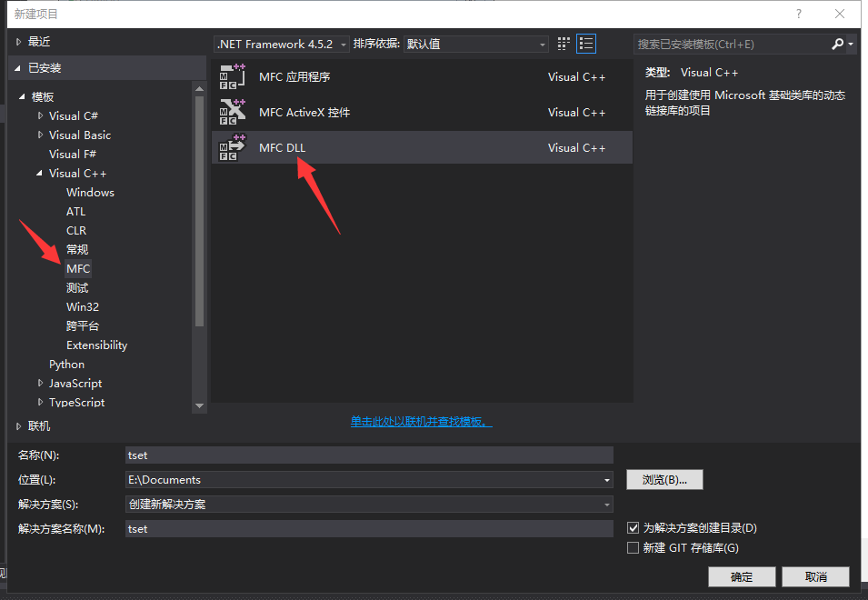Click the template tree scrollbar thumb

point(200,212)
